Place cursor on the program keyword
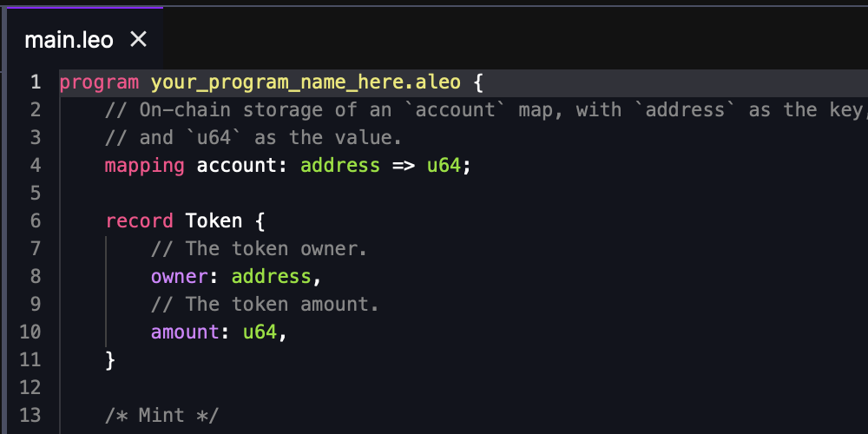The width and height of the screenshot is (868, 434). click(99, 82)
